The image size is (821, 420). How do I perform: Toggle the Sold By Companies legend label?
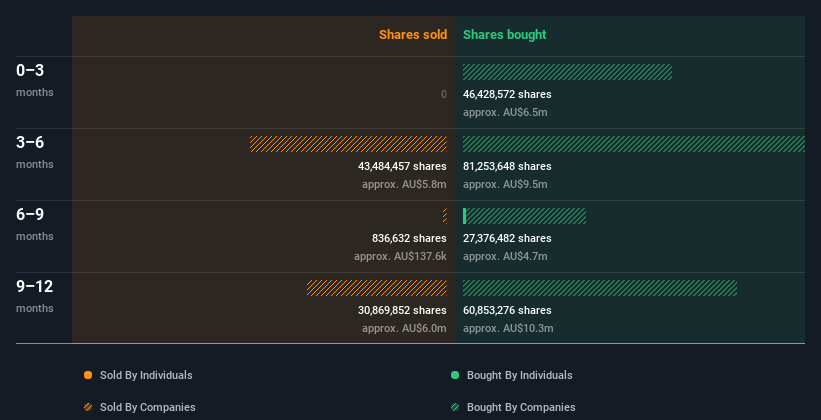148,407
